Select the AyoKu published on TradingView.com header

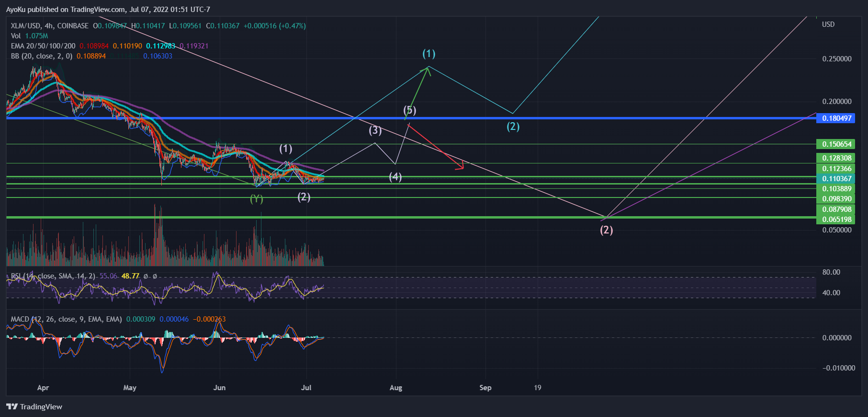click(x=108, y=10)
